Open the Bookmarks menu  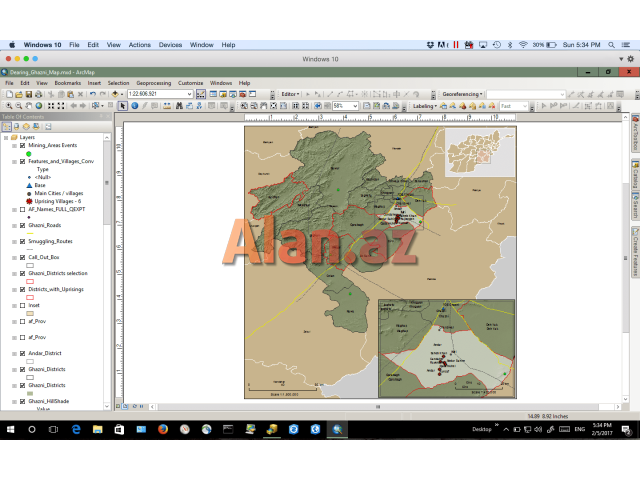click(x=67, y=83)
